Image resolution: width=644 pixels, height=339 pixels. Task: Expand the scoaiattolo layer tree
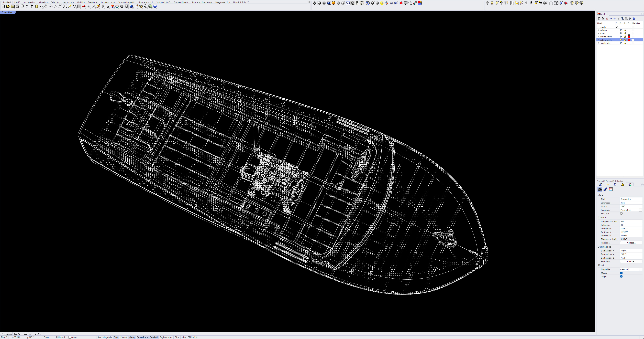pyautogui.click(x=598, y=43)
